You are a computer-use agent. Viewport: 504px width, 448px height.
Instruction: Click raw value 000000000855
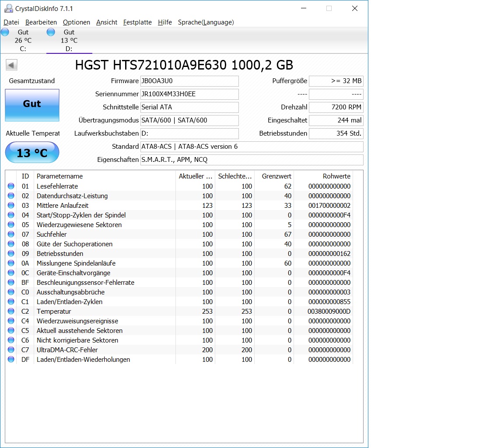pyautogui.click(x=329, y=302)
